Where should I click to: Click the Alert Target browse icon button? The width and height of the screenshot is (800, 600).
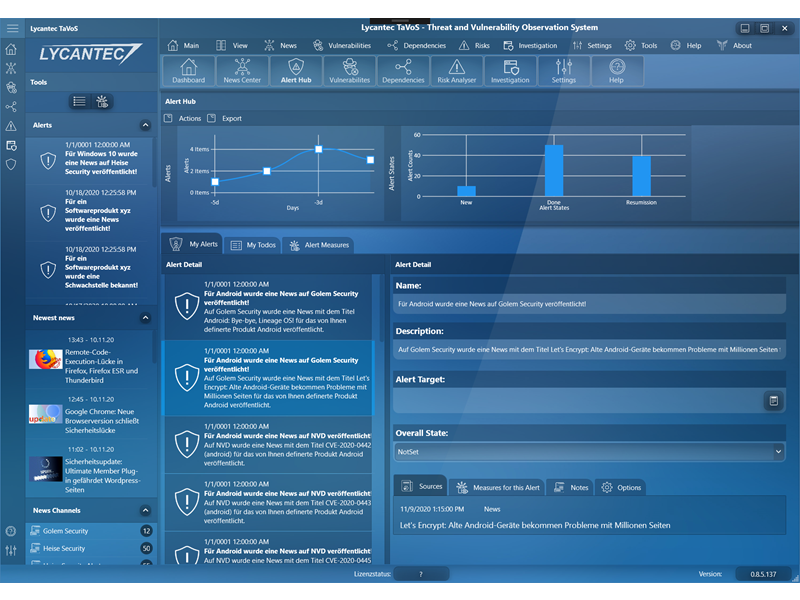(x=773, y=401)
